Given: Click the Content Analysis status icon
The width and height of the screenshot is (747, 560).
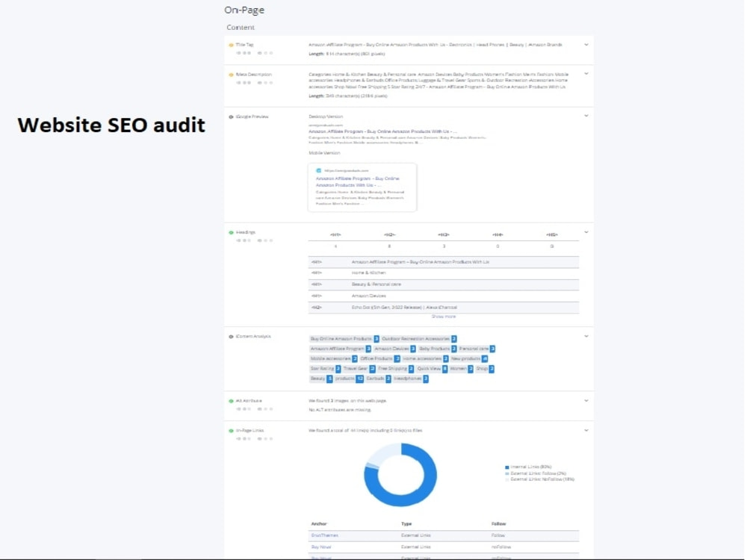Looking at the screenshot, I should click(232, 337).
